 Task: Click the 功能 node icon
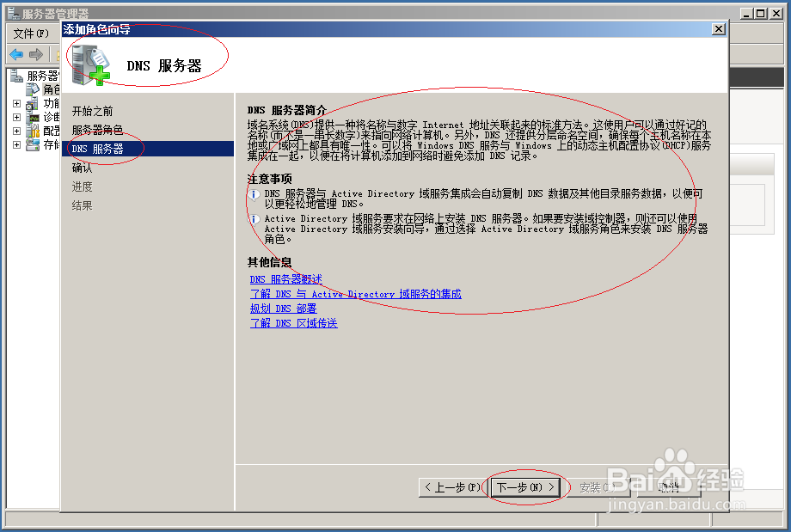(31, 104)
